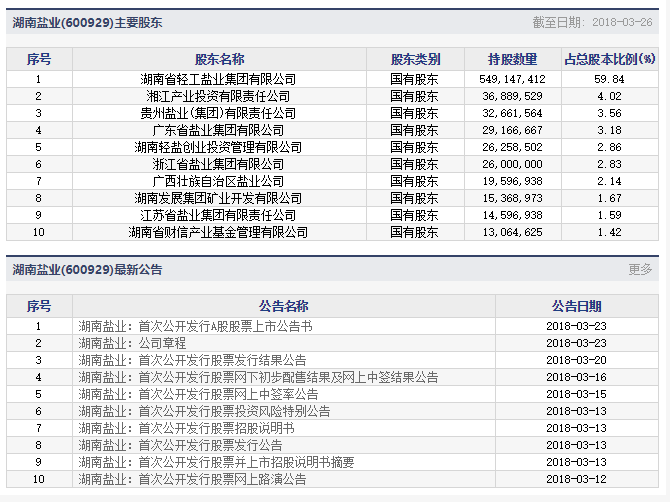The width and height of the screenshot is (670, 502).
Task: Click the 截至日期: 2018-03-26 label
Action: (x=592, y=22)
